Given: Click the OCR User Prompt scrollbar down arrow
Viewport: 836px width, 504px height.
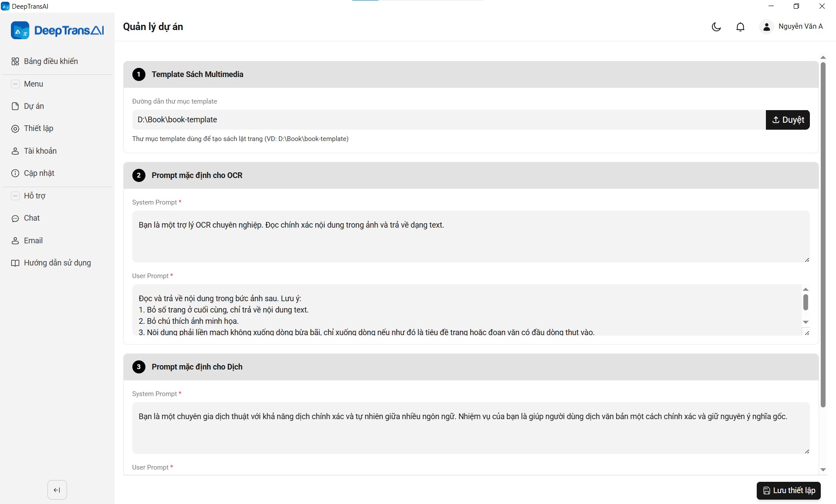Looking at the screenshot, I should click(806, 322).
